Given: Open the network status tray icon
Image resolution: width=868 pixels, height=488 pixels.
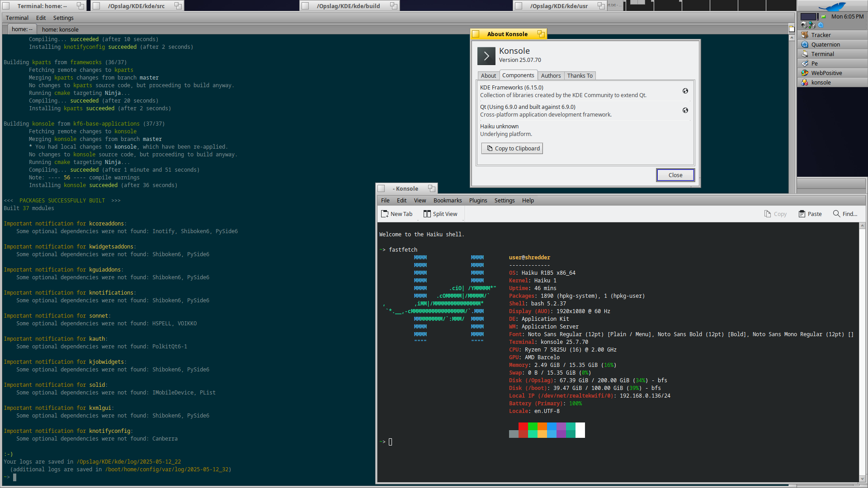Looking at the screenshot, I should coord(812,25).
